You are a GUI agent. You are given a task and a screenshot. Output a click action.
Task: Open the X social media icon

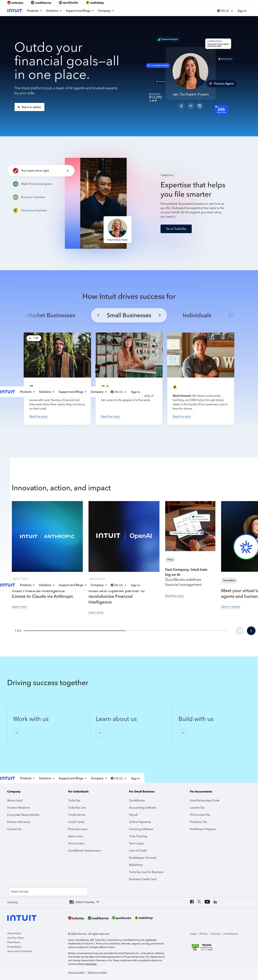click(199, 902)
